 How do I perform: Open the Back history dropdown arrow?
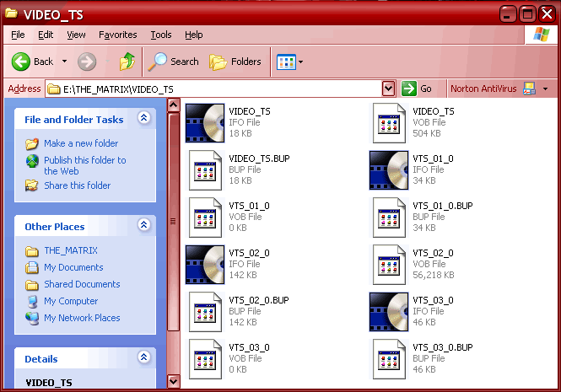tap(64, 62)
